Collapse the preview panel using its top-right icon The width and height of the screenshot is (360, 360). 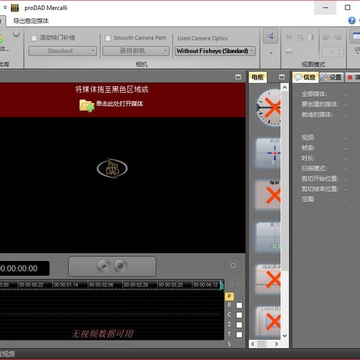[x=238, y=77]
